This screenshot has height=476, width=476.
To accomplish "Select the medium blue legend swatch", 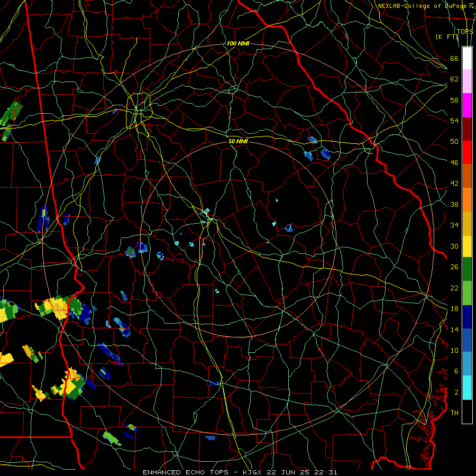I will pyautogui.click(x=467, y=340).
